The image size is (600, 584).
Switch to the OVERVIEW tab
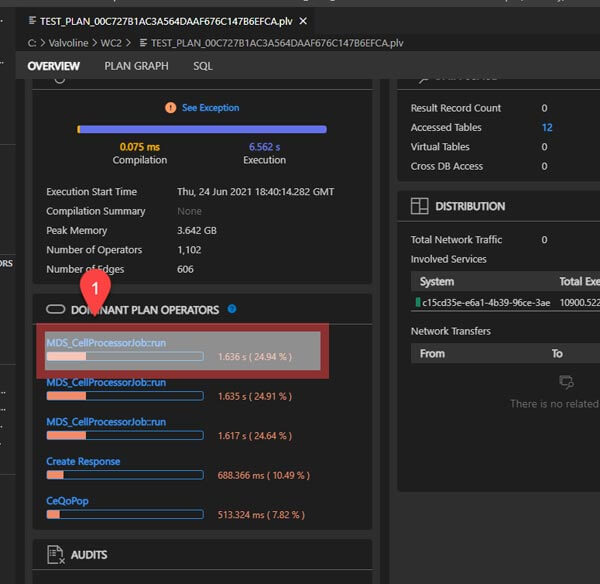click(54, 66)
